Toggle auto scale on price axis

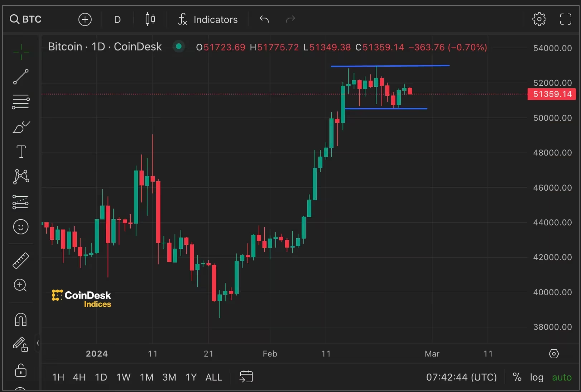coord(562,377)
